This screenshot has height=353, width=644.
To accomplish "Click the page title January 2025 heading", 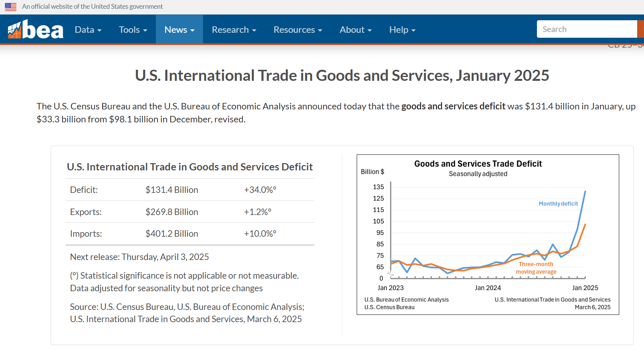I will tap(342, 75).
